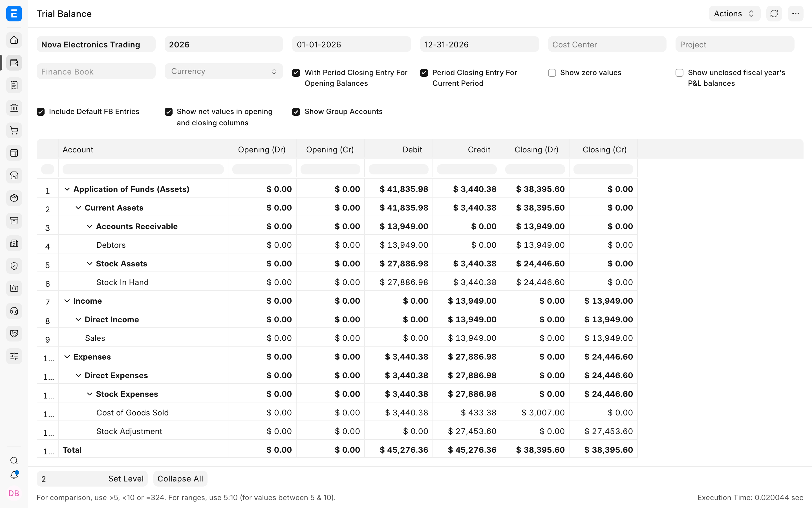Open the Currency dropdown
The width and height of the screenshot is (812, 508).
(224, 71)
